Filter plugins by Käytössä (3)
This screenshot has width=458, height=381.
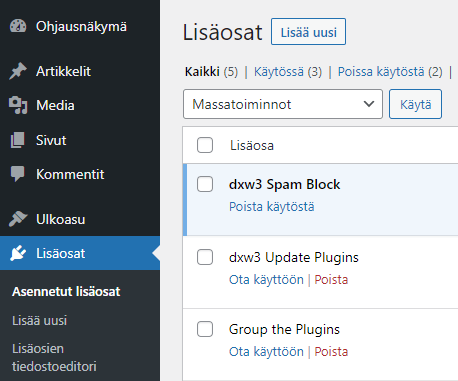288,72
